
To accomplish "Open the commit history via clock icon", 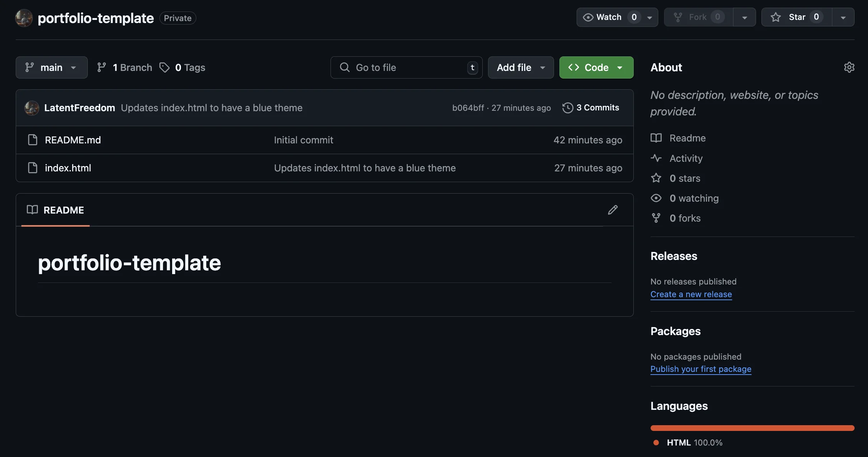I will coord(567,108).
